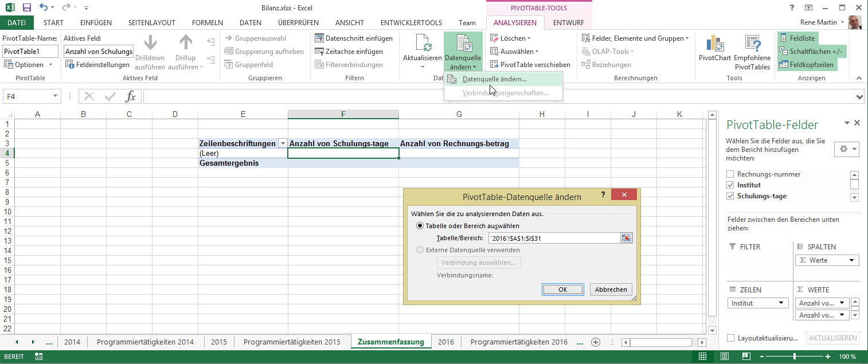Open Felder, Elemente und Gruppen dropdown
The height and width of the screenshot is (364, 868).
pos(636,38)
